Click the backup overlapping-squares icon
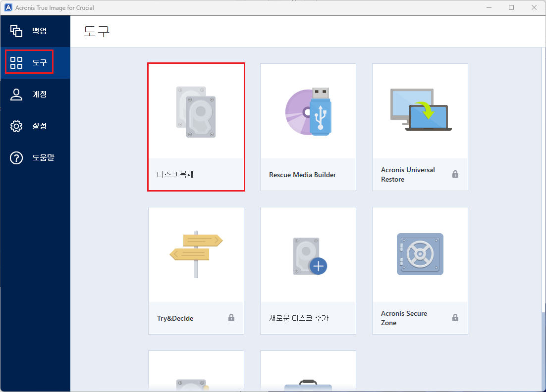The image size is (546, 392). click(x=16, y=31)
